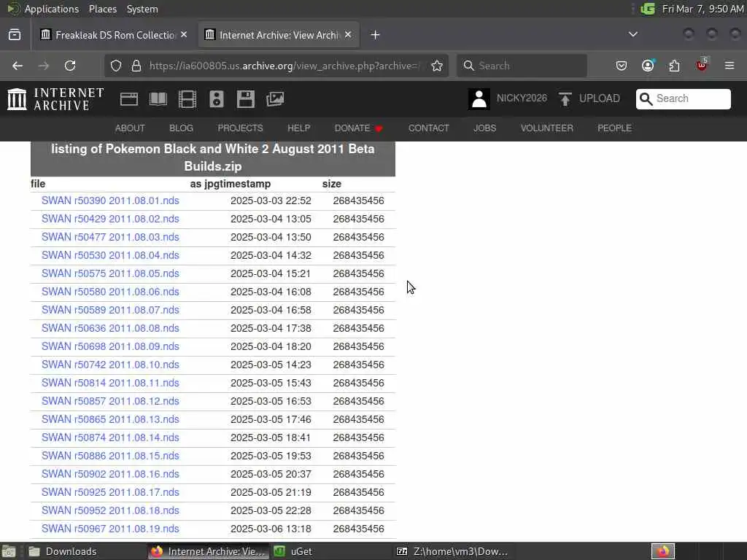
Task: Open SWAN r50902 2011.08.16.nds
Action: point(110,474)
